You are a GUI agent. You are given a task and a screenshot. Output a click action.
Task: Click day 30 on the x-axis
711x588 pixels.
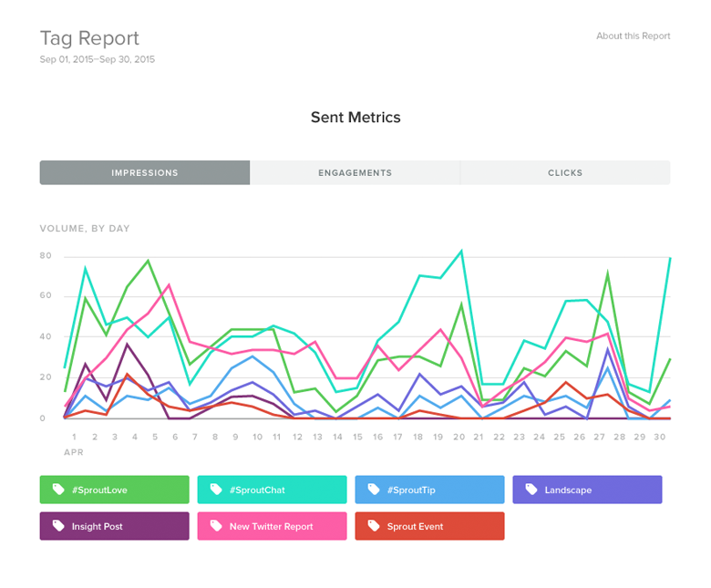(x=659, y=437)
